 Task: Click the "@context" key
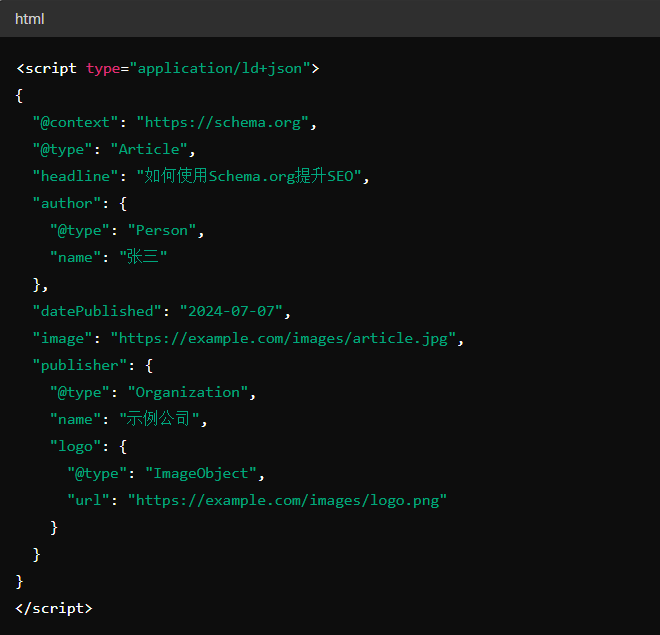click(x=76, y=123)
